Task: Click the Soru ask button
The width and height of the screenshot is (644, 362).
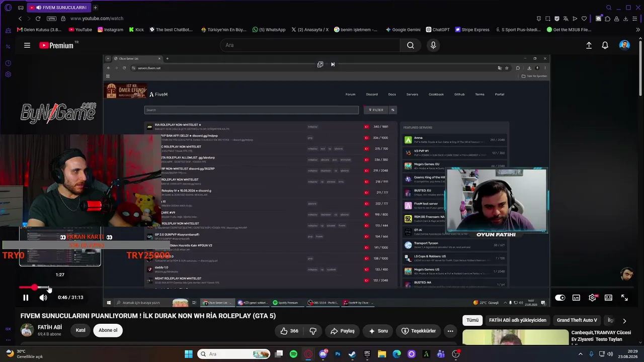Action: tap(378, 331)
